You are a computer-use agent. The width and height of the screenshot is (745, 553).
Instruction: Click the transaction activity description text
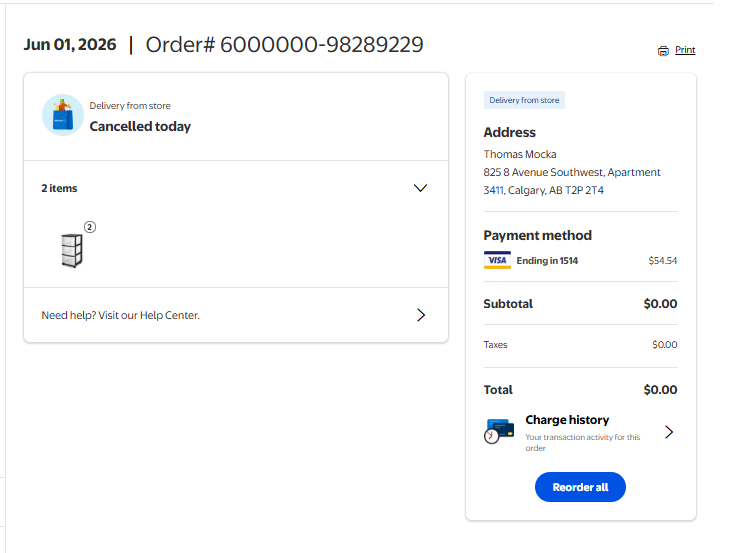(x=583, y=442)
